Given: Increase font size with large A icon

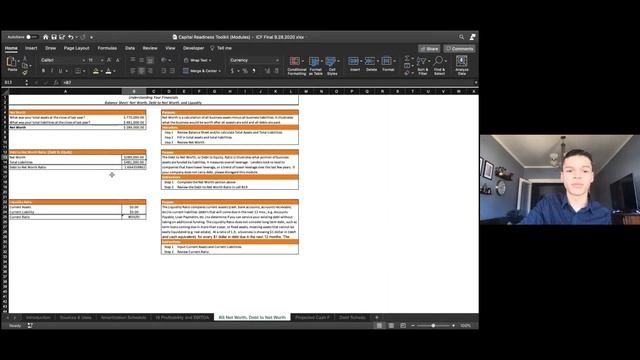Looking at the screenshot, I should point(109,60).
